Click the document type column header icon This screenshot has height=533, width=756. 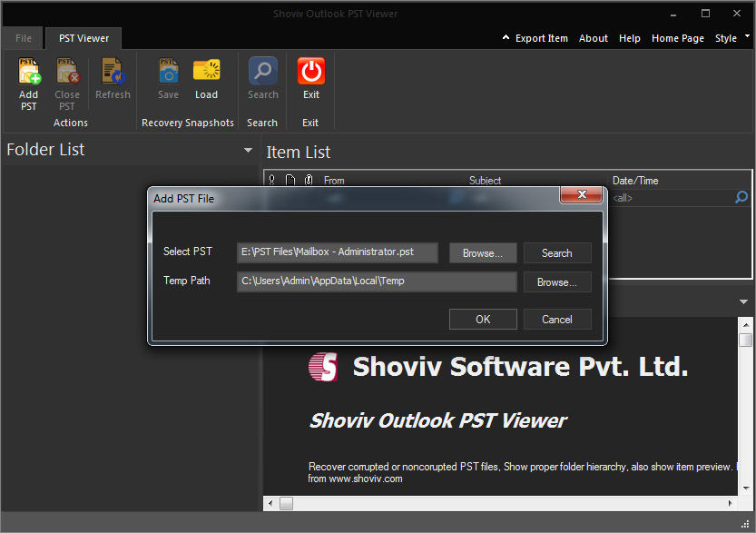click(x=290, y=180)
